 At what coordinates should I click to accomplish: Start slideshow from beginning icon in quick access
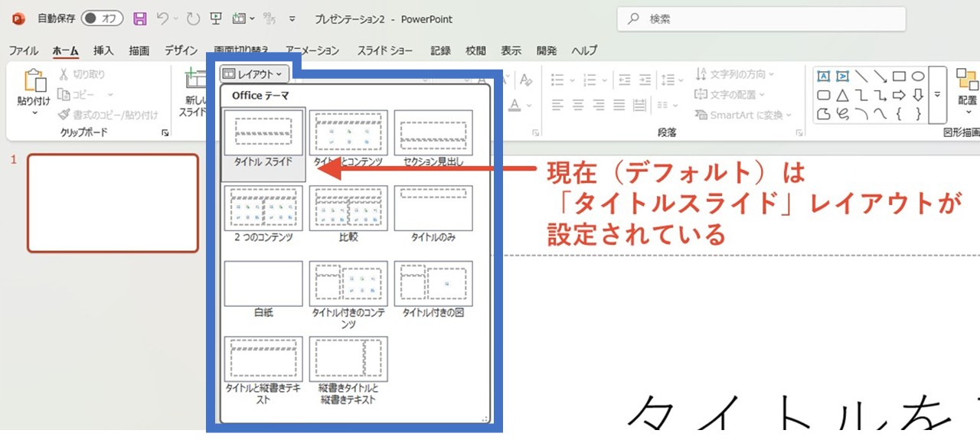[x=217, y=18]
